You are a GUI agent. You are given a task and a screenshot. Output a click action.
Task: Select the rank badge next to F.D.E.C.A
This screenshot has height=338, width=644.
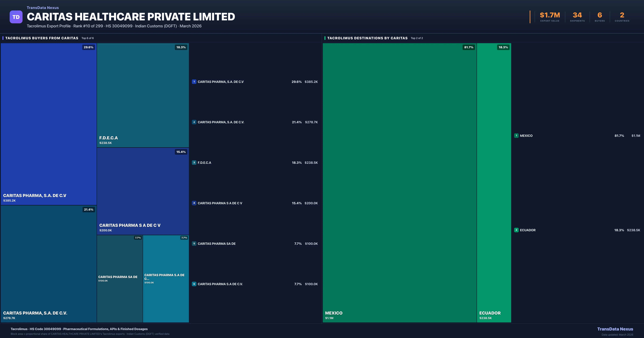[x=194, y=163]
